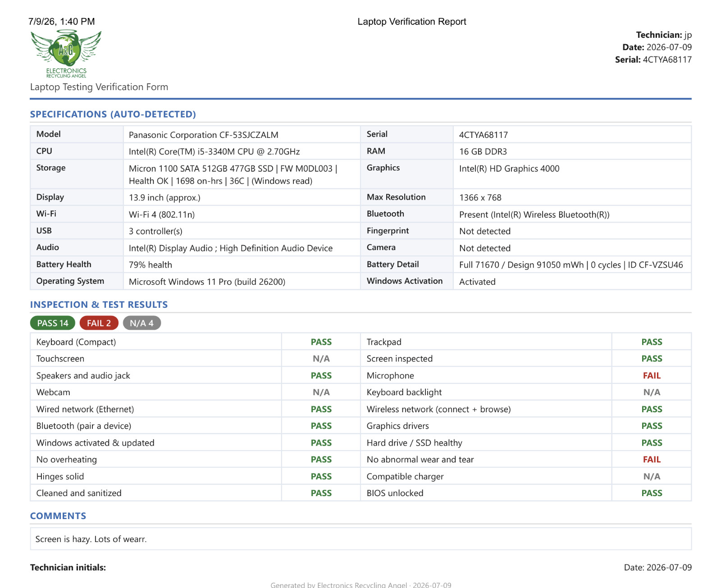
Task: Click the PASS result for Hinges solid
Action: coord(321,476)
